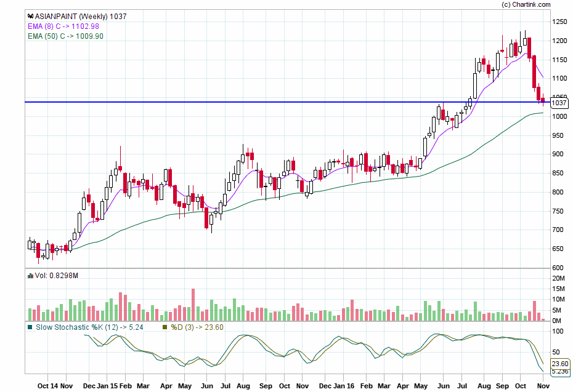The height and width of the screenshot is (392, 573).
Task: Click the 850 price axis label
Action: pyautogui.click(x=558, y=173)
